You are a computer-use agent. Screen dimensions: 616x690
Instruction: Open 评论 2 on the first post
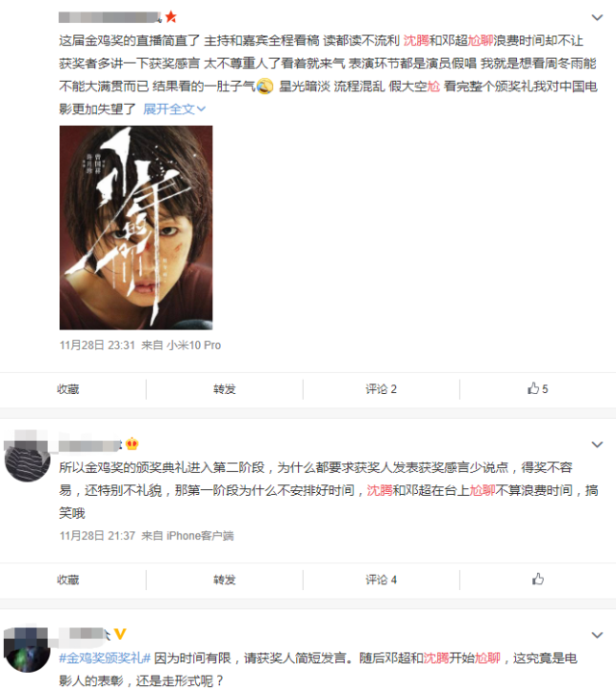382,389
